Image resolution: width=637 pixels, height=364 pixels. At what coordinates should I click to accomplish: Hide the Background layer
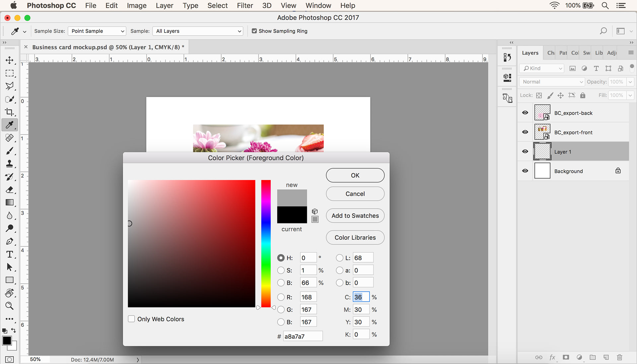[x=525, y=171]
